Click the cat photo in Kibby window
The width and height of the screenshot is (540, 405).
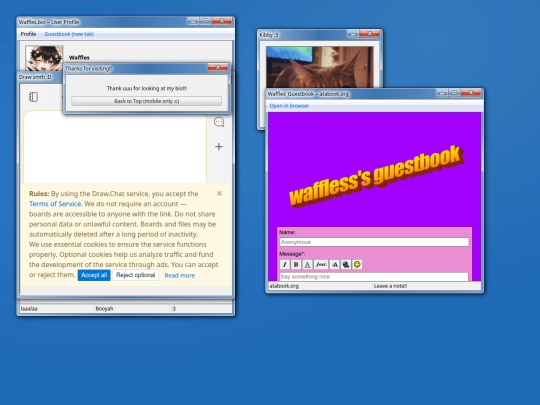point(320,67)
